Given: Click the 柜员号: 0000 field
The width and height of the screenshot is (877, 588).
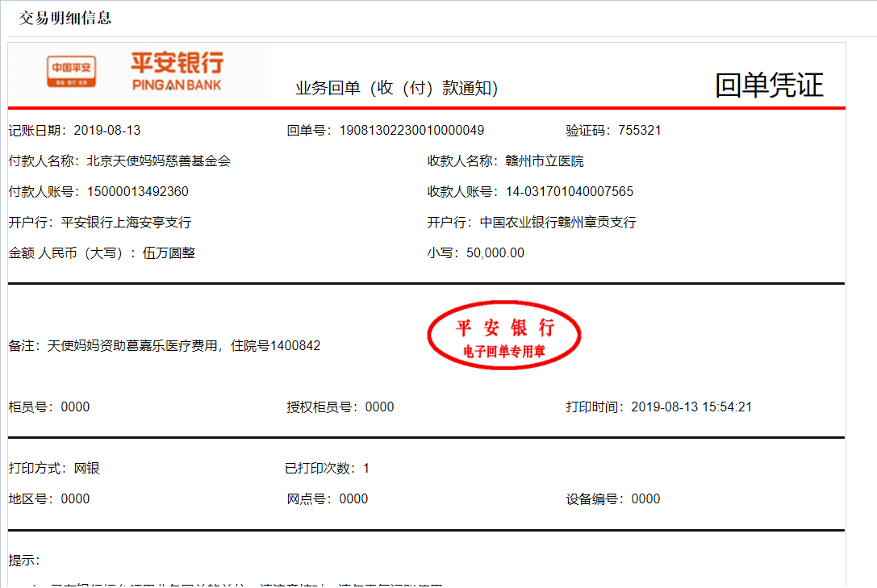Looking at the screenshot, I should tap(49, 407).
